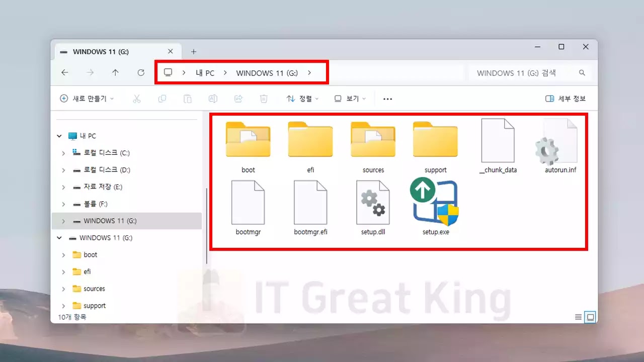Screen dimensions: 644x362
Task: Click the 10개 항목 status text
Action: (x=72, y=317)
